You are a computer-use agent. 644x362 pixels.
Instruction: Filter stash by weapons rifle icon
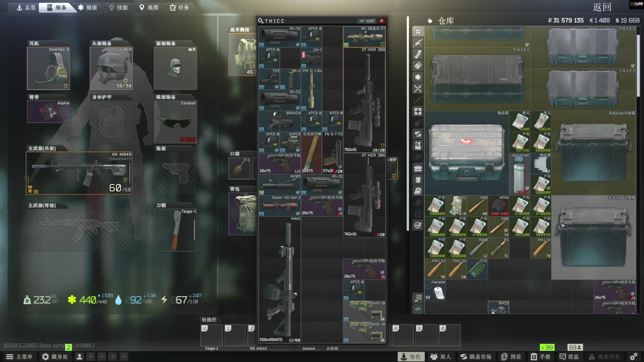click(x=418, y=43)
